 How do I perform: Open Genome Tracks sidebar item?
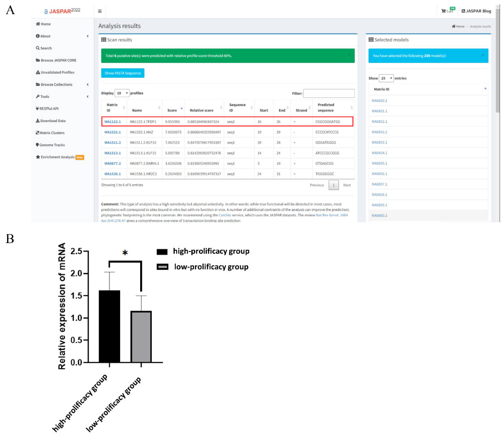[50, 145]
